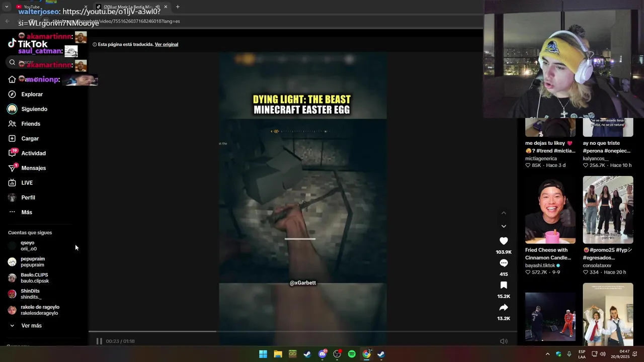Viewport: 644px width, 362px height.
Task: Close the TikTok browser tab
Action: click(165, 7)
